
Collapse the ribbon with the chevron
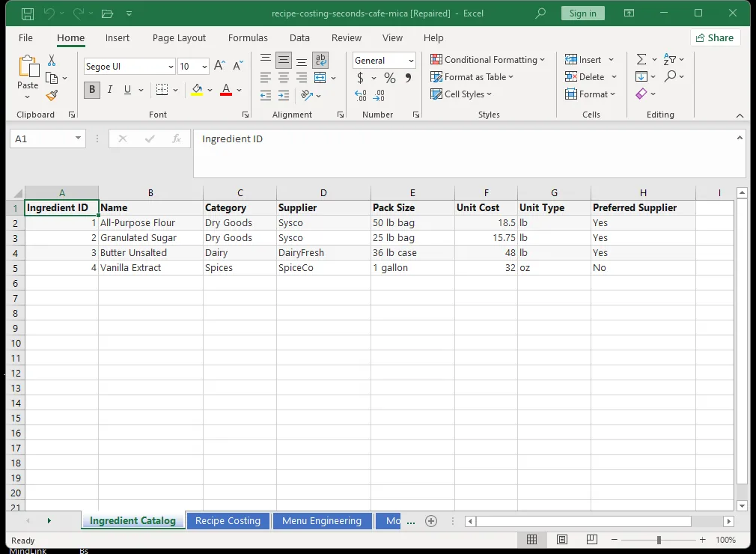[x=740, y=115]
